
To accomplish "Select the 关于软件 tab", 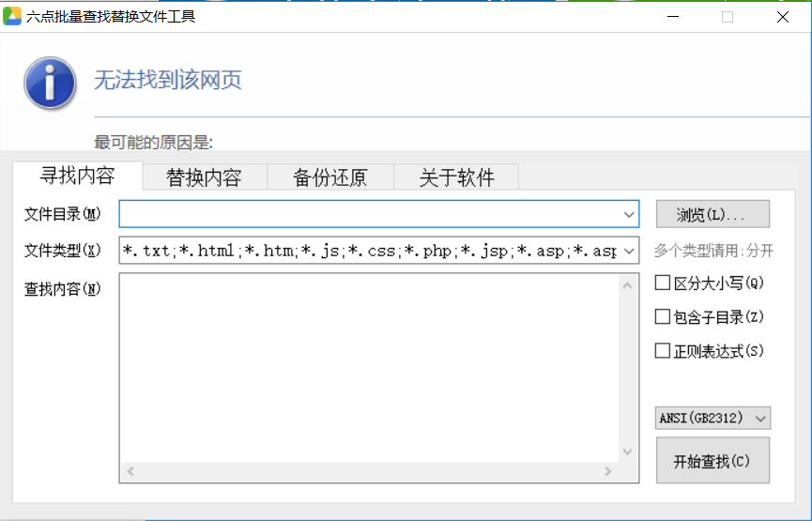I will pyautogui.click(x=456, y=177).
